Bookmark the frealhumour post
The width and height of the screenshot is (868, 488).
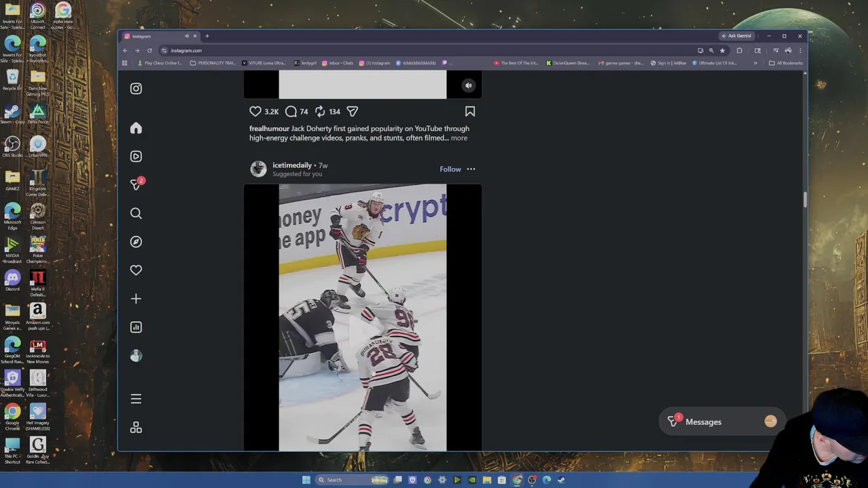tap(470, 111)
